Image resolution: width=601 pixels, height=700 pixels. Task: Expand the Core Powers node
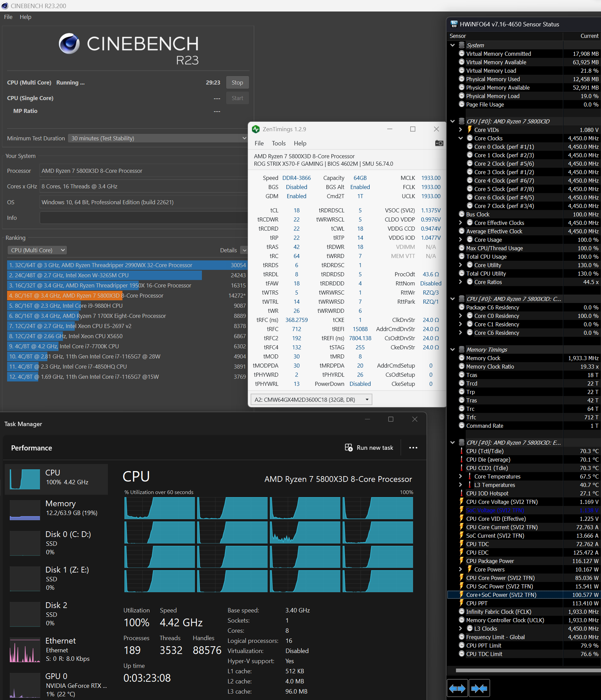[x=461, y=569]
